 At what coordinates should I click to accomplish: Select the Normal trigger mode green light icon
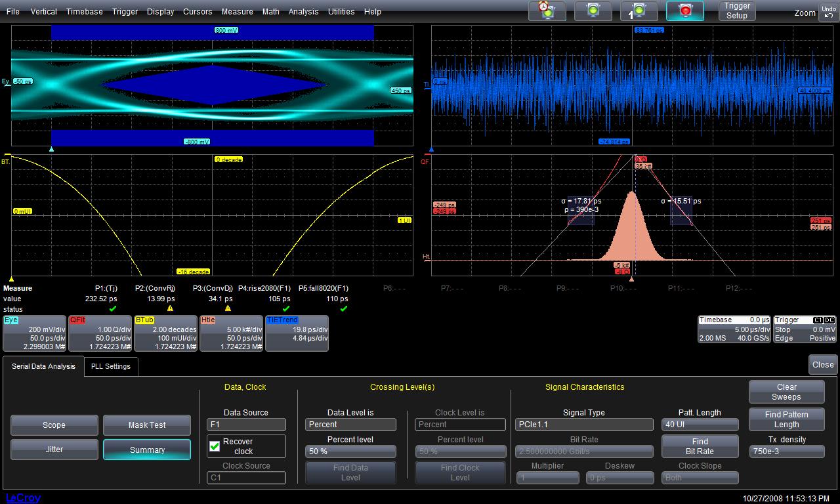coord(593,11)
